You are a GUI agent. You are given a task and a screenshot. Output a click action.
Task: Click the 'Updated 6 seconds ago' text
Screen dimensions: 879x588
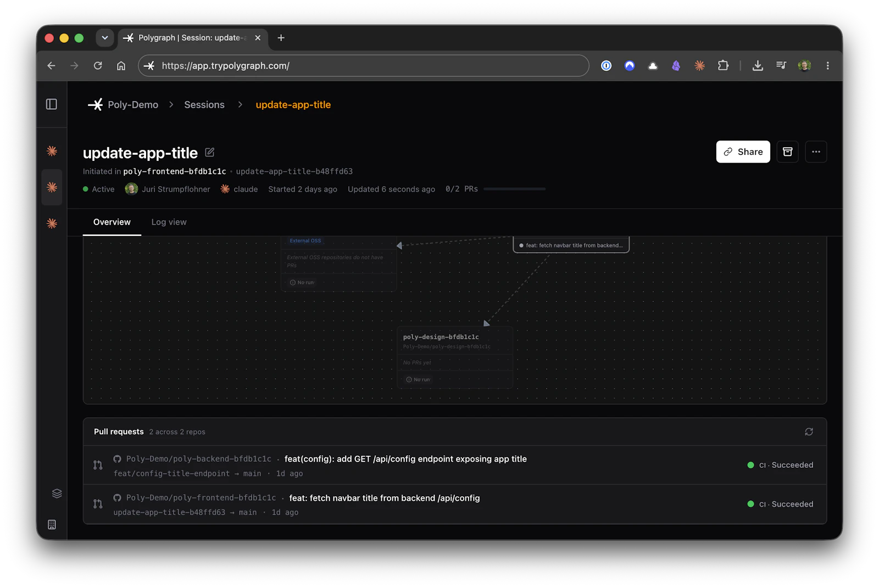click(x=391, y=189)
